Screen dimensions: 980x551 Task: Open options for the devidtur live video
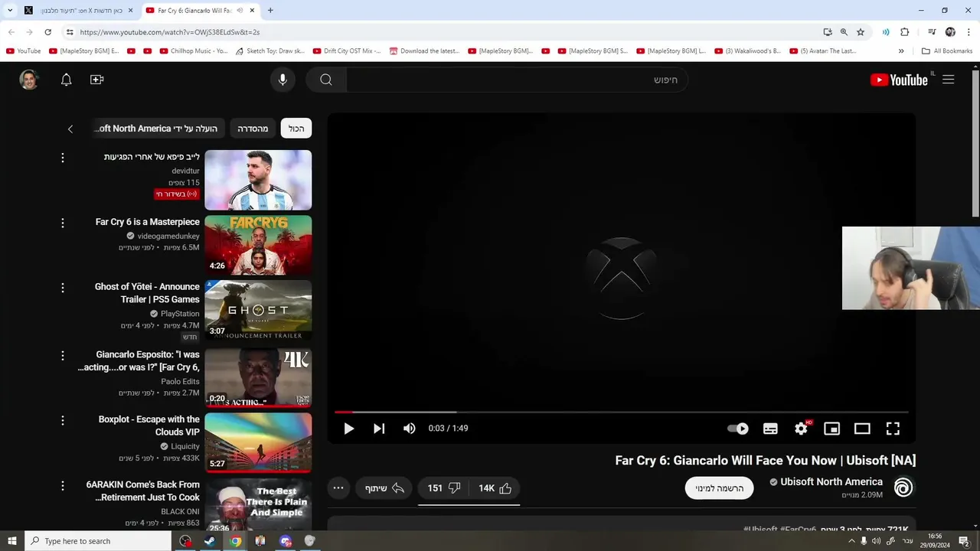63,158
